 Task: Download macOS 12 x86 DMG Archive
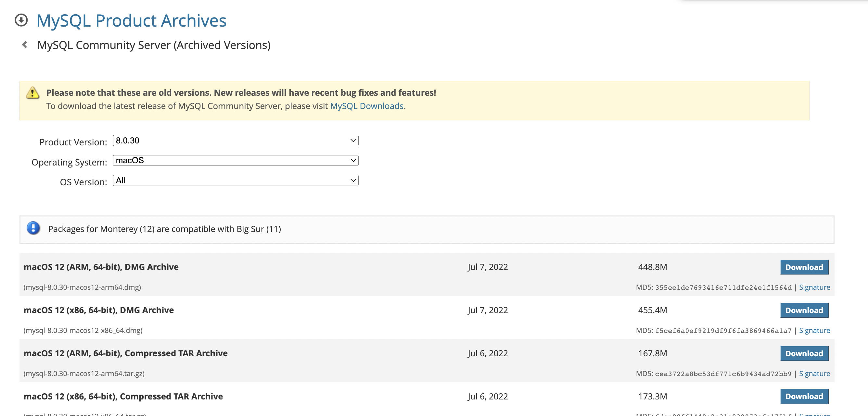804,310
